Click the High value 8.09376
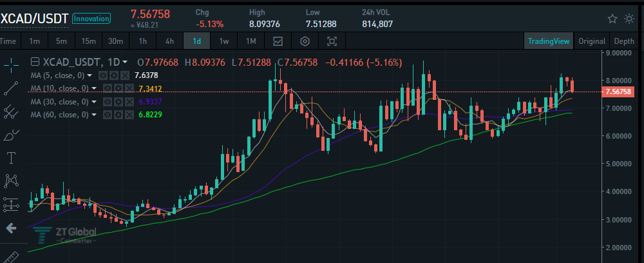Screen dimensions: 644x263 click(265, 24)
